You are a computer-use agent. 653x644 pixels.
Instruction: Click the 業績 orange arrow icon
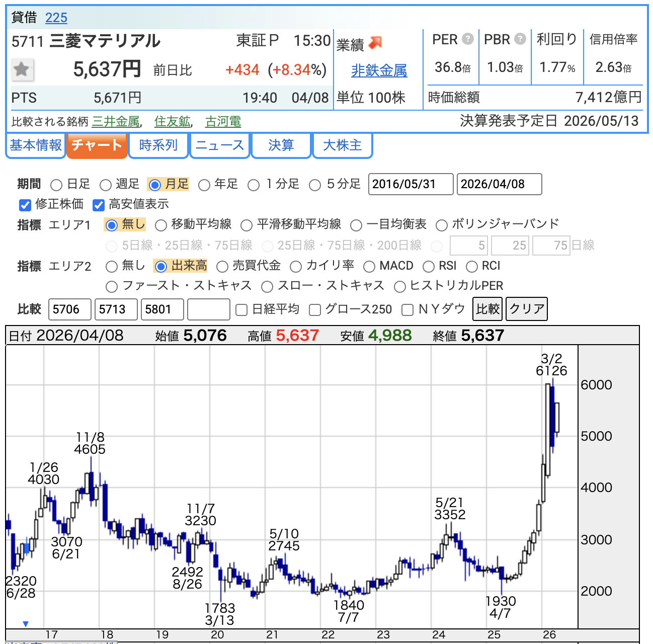[375, 43]
